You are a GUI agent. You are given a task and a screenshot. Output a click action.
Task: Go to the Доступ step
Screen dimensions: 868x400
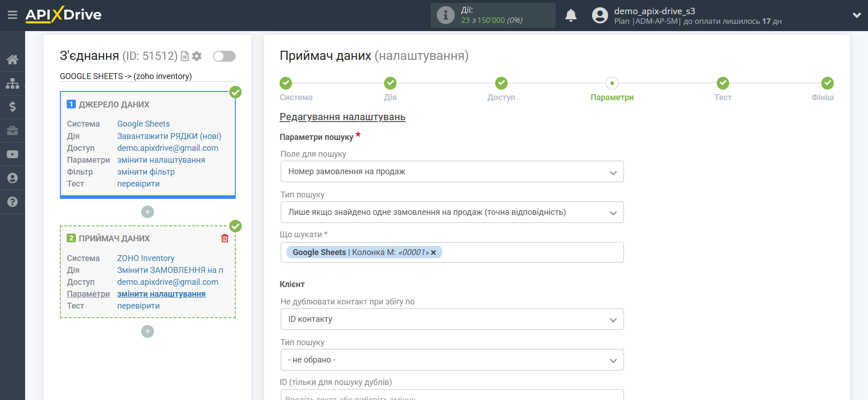point(501,83)
